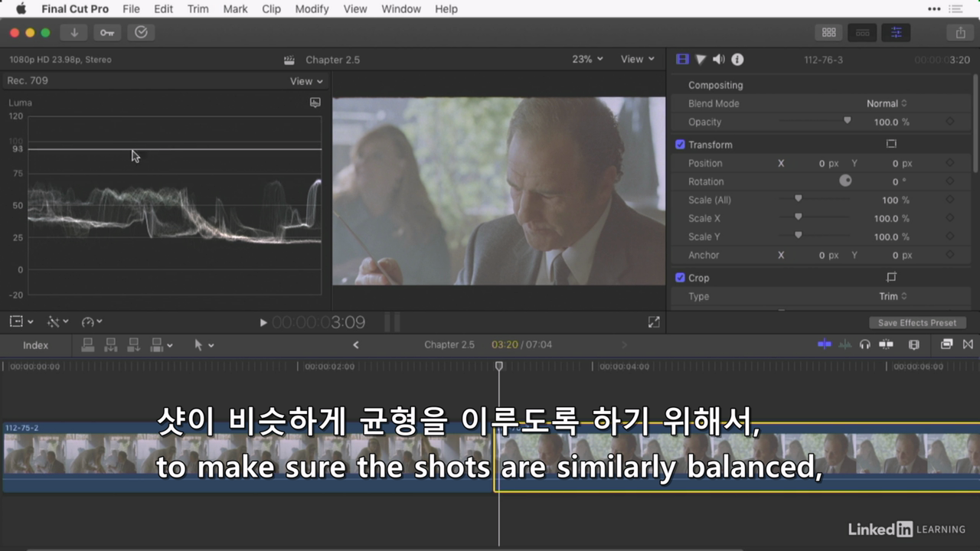Open the Info inspector icon

[x=737, y=59]
